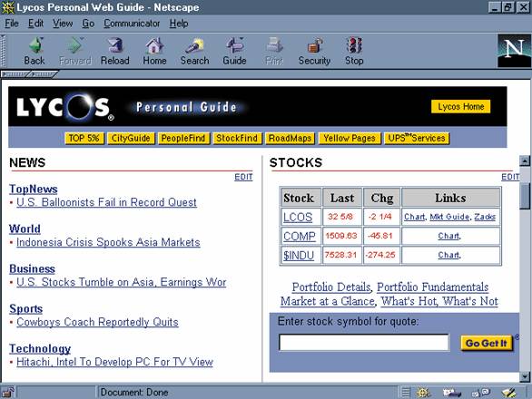The height and width of the screenshot is (399, 532).
Task: Open Chart link in LCOS row
Action: tap(414, 217)
